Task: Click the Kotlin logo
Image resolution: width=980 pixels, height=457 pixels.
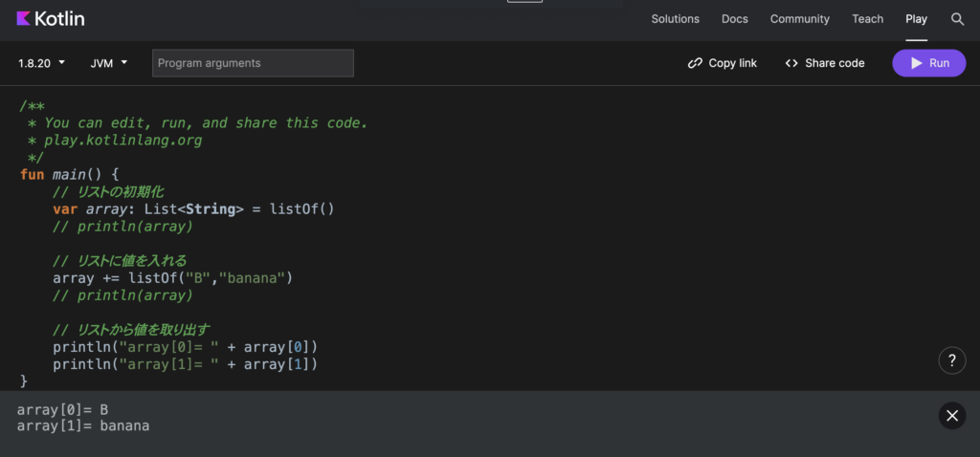Action: 50,19
